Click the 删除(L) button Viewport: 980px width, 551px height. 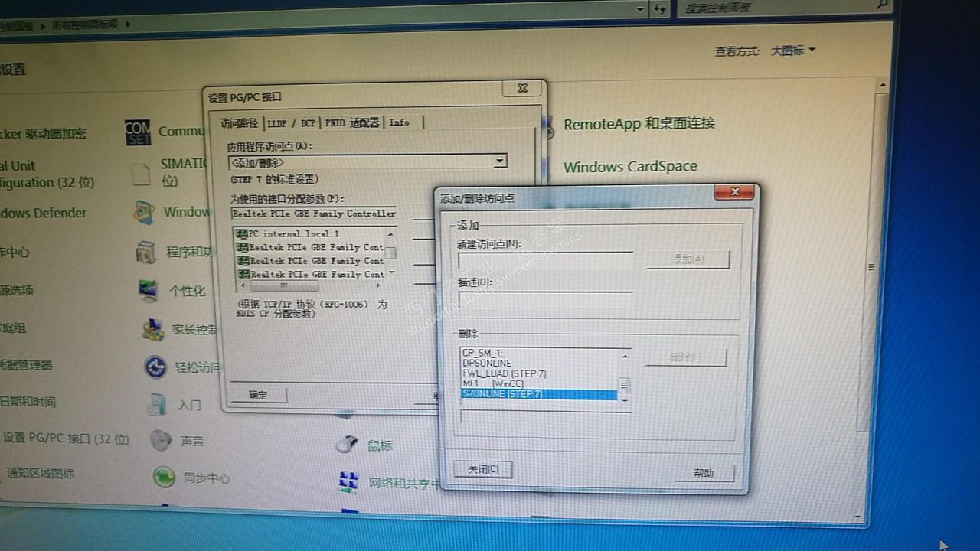pos(685,357)
